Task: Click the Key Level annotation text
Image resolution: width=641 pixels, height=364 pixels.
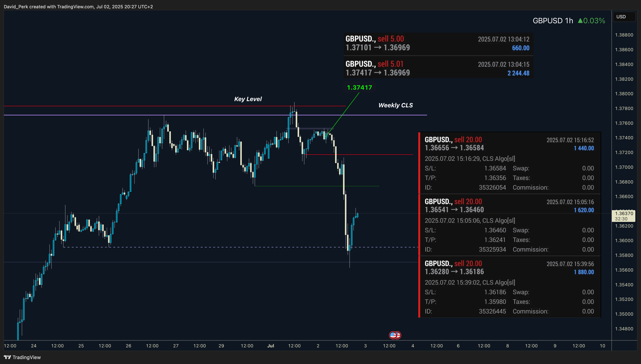Action: (x=248, y=99)
